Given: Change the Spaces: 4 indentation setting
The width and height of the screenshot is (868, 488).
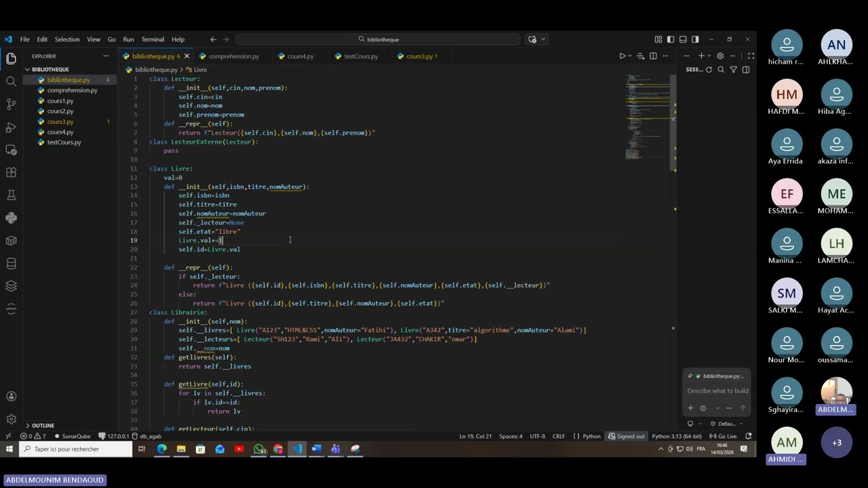Looking at the screenshot, I should (511, 436).
